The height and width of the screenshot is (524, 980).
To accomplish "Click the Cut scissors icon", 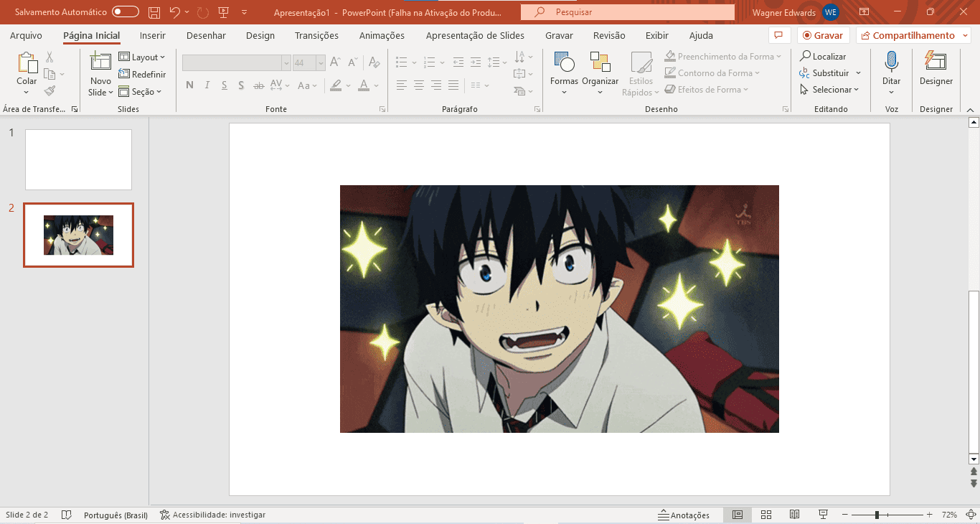I will click(x=50, y=57).
